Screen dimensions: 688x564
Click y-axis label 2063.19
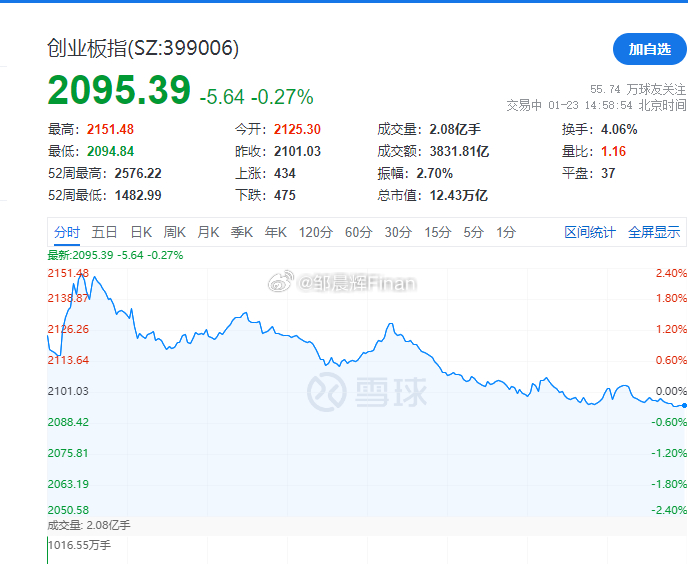68,484
